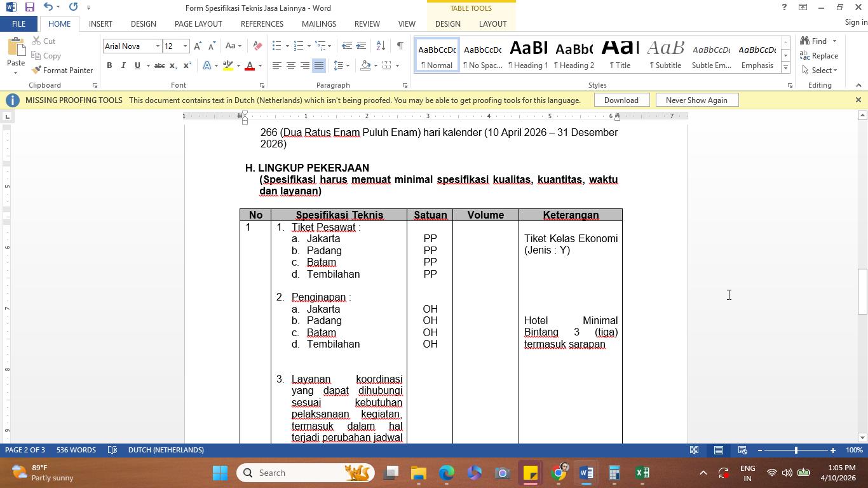Open the Arial Nova font name dropdown
This screenshot has width=868, height=488.
click(x=158, y=46)
